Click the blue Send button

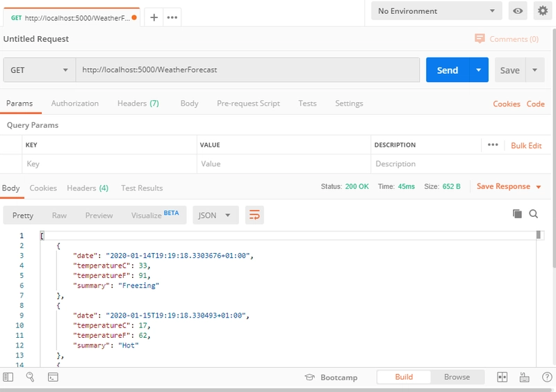448,70
